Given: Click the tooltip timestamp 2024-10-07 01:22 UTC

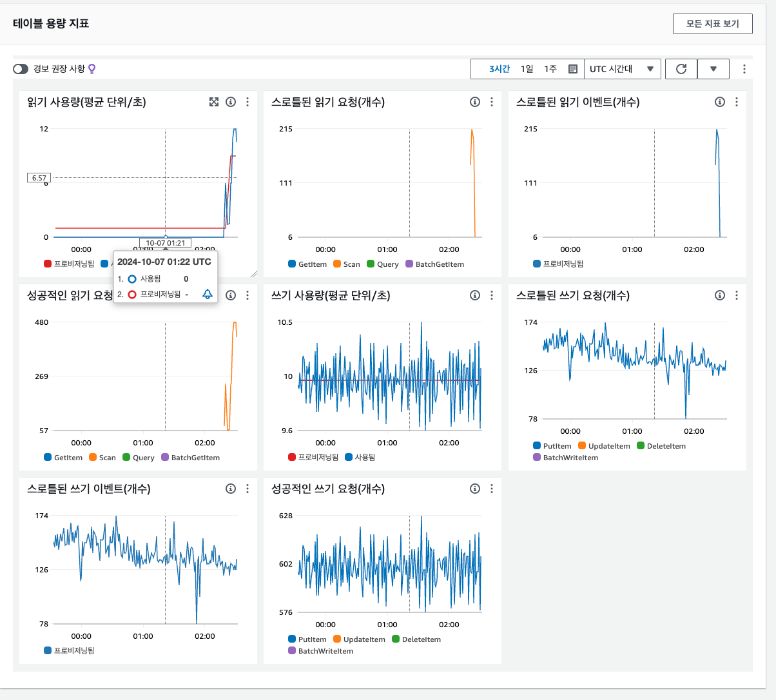Looking at the screenshot, I should coord(164,262).
